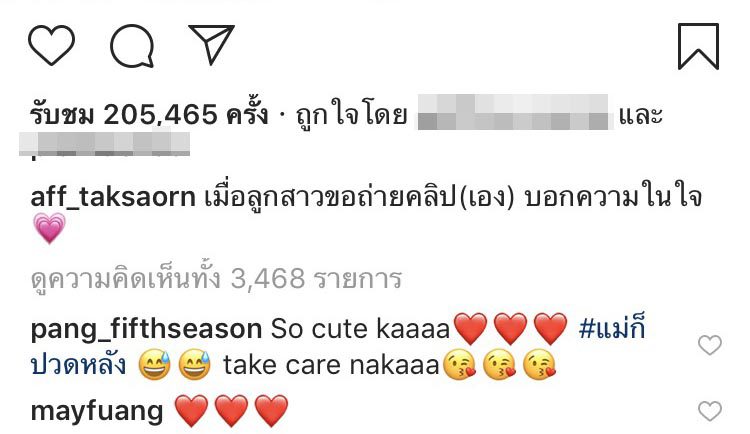Image resolution: width=750 pixels, height=434 pixels.
Task: Like pang_fifthseason's comment heart
Action: coord(709,345)
